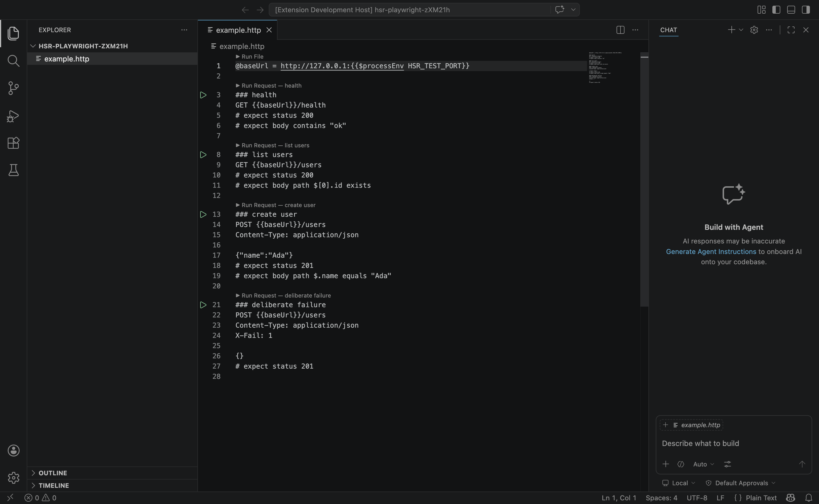Add context with plus in chat input
The image size is (819, 504).
(x=666, y=464)
